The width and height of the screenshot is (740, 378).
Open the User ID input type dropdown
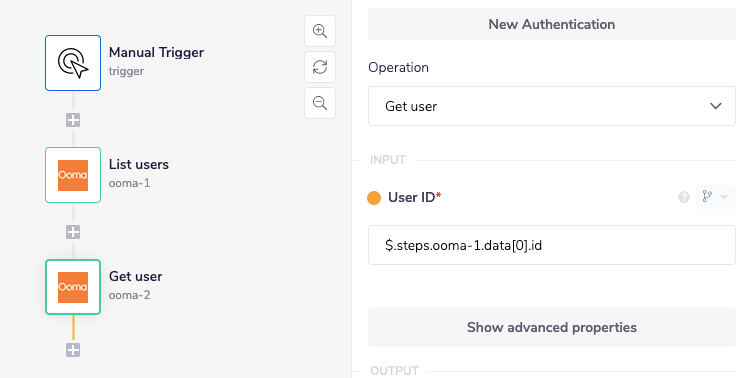(x=715, y=197)
